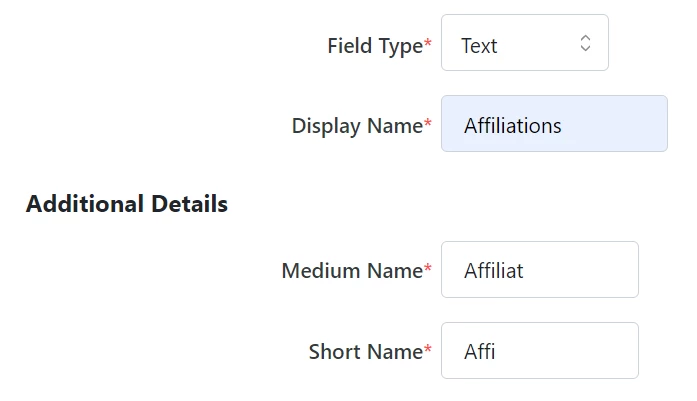Click the 'Display Name' label
Screen dimensions: 697x401
(357, 126)
